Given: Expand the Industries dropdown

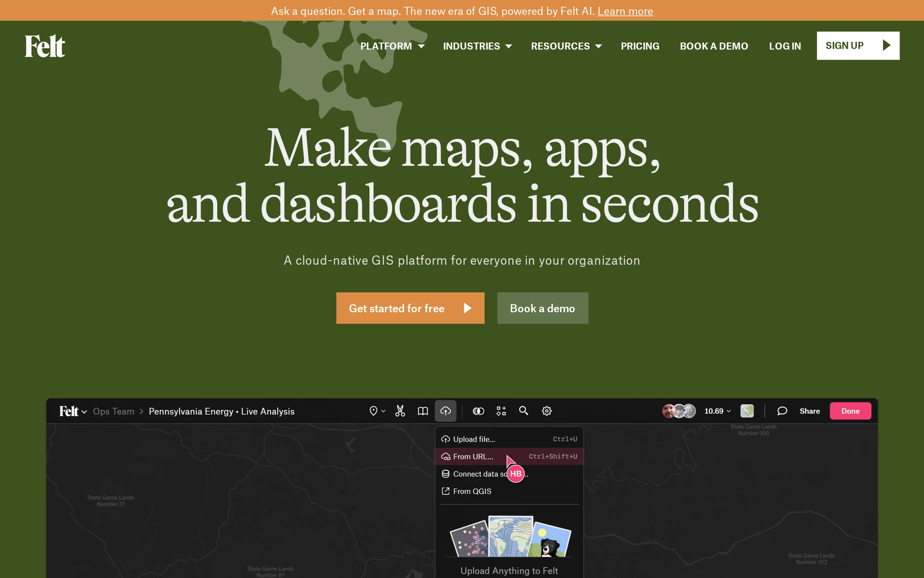Looking at the screenshot, I should tap(477, 46).
